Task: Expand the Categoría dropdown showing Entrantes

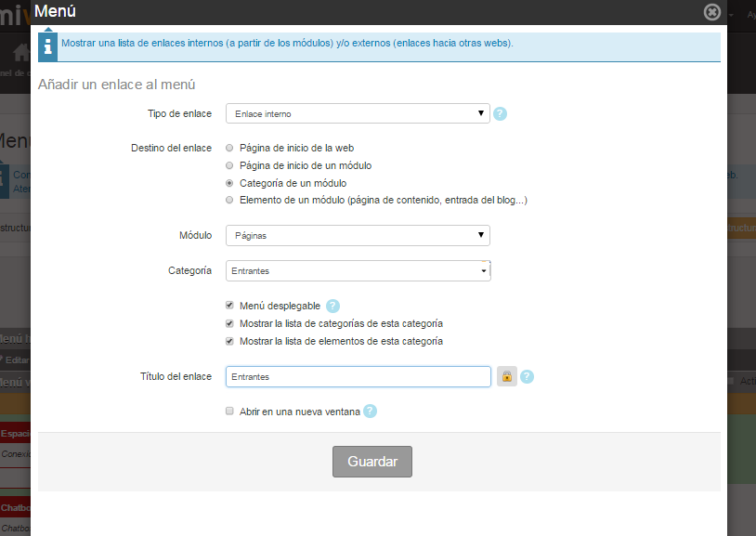Action: [358, 270]
